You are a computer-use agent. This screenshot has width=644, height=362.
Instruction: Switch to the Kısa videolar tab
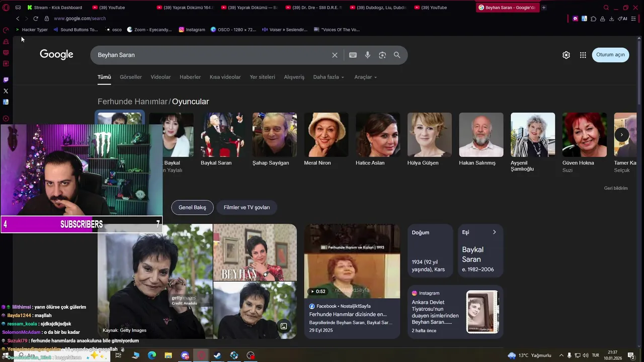coord(225,77)
